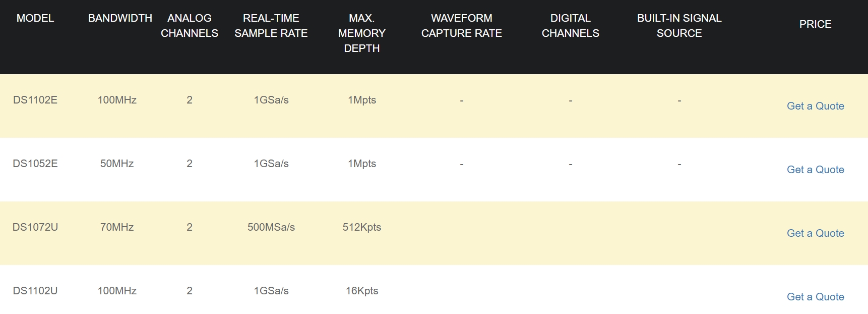The height and width of the screenshot is (314, 868).
Task: Click the MODEL column header
Action: (x=35, y=18)
